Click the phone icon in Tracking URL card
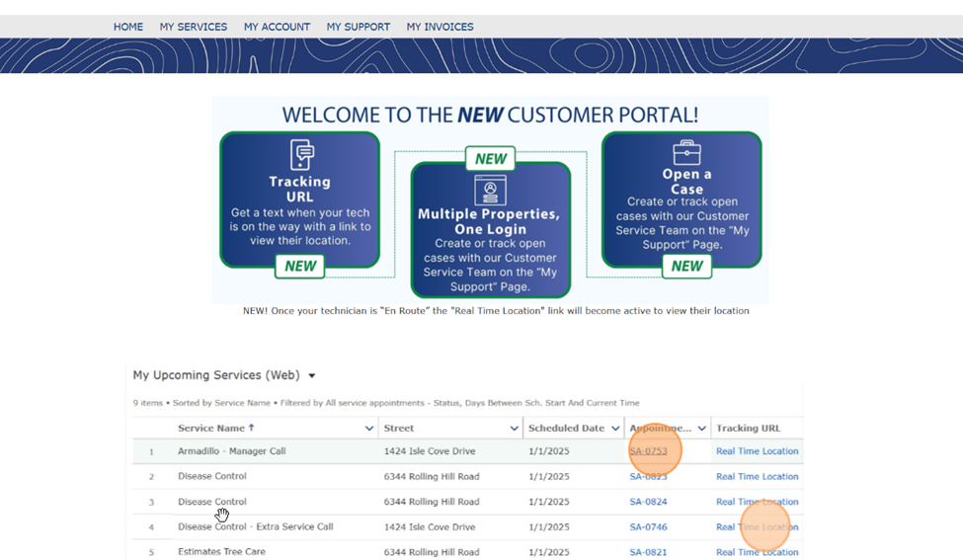963x560 pixels. pyautogui.click(x=301, y=155)
